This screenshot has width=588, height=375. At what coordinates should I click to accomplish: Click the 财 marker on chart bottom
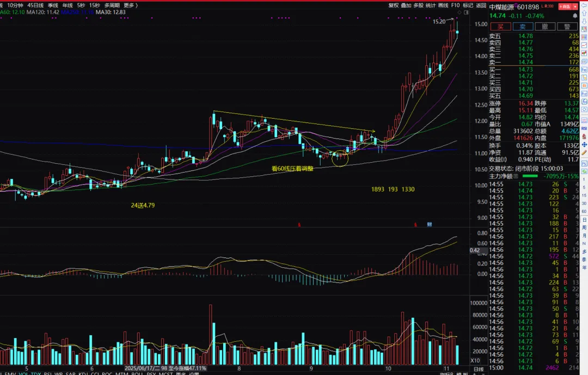[x=430, y=224]
